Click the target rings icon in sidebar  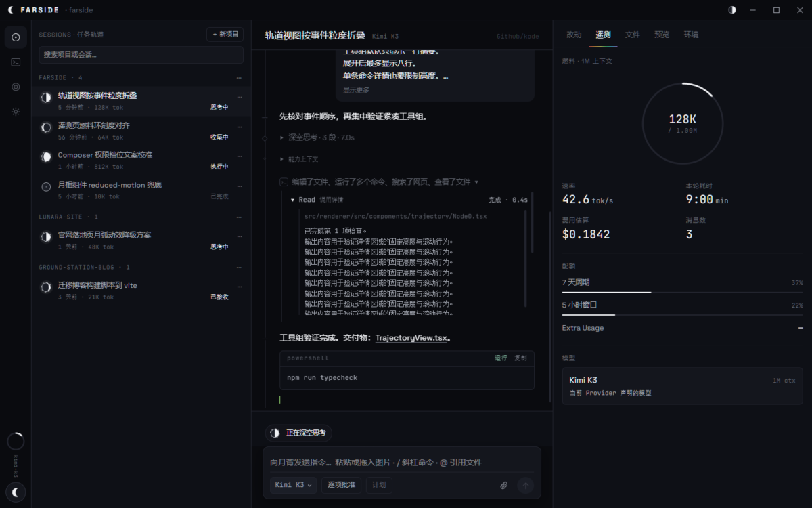click(16, 87)
